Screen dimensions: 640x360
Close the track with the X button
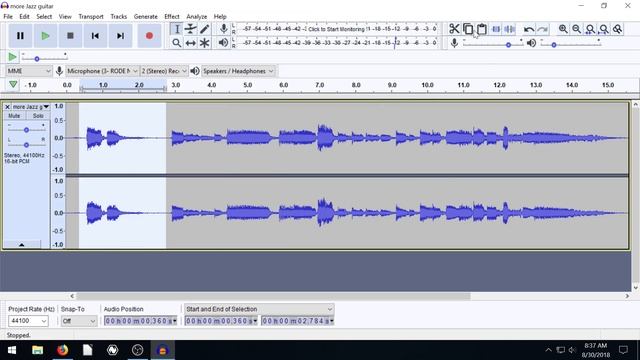tap(7, 107)
